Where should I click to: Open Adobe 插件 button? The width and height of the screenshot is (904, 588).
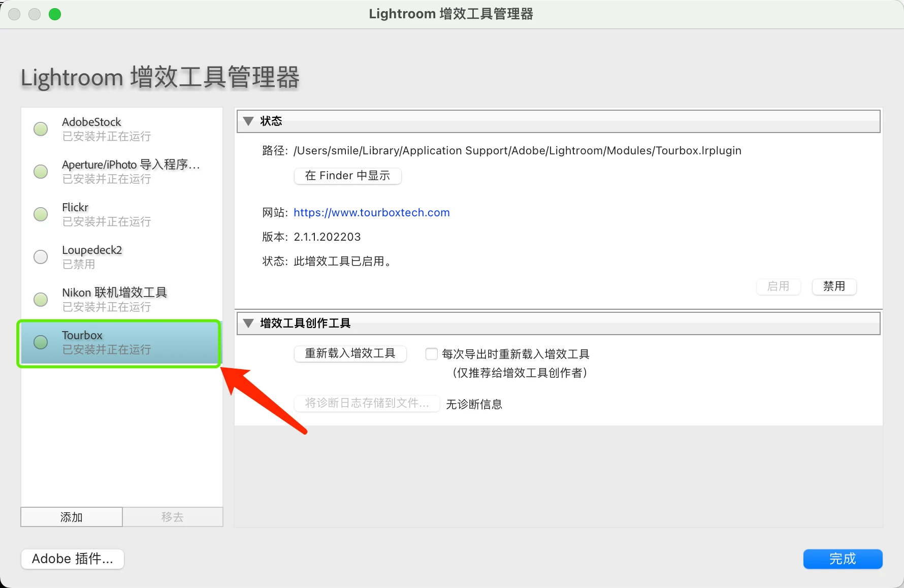click(73, 559)
